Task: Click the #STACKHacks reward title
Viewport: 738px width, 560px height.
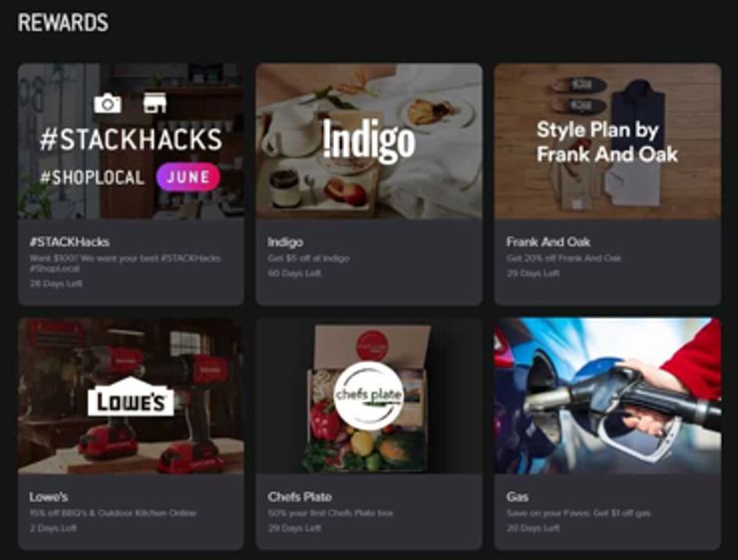Action: (70, 242)
